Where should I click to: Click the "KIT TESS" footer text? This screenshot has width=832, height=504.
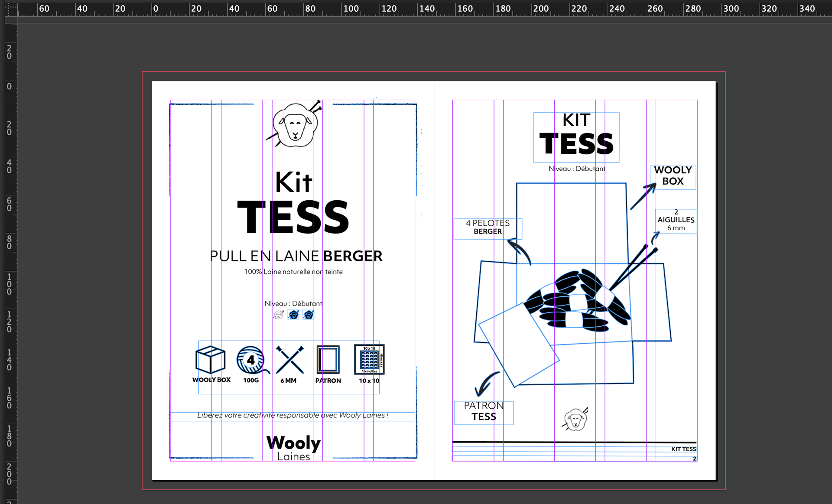coord(683,449)
